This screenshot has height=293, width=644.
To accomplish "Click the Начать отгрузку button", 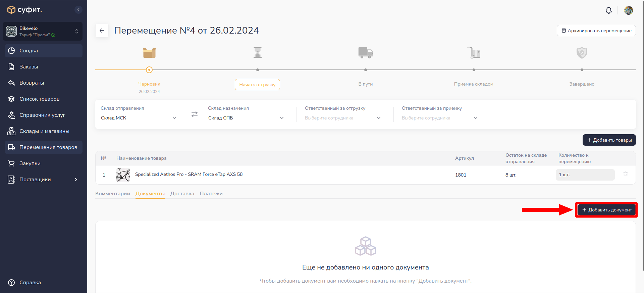I will pos(257,85).
